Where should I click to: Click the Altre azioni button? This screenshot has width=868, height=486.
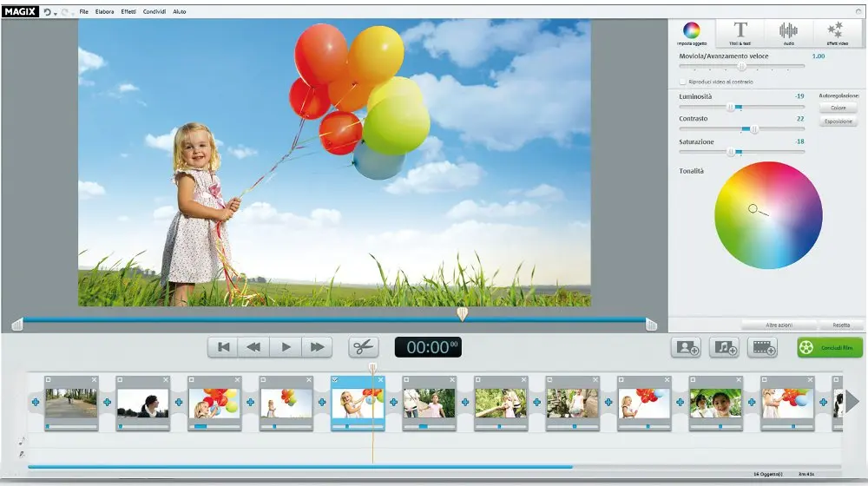(x=779, y=325)
